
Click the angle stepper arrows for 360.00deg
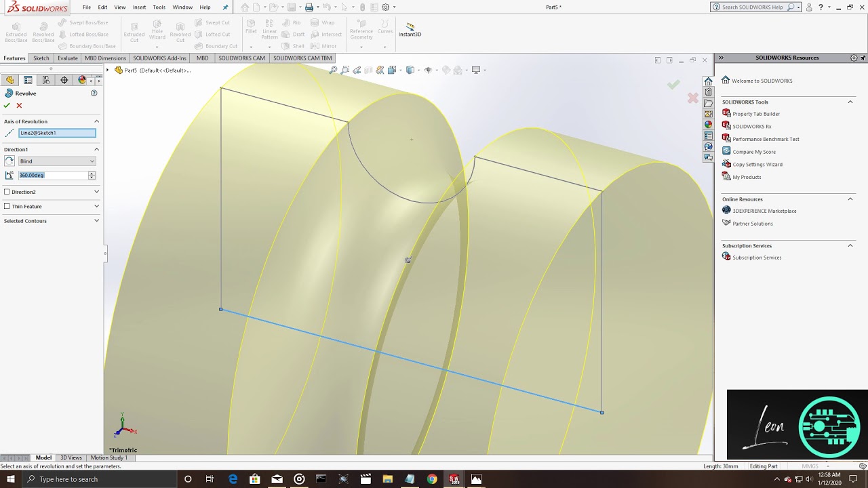point(92,175)
